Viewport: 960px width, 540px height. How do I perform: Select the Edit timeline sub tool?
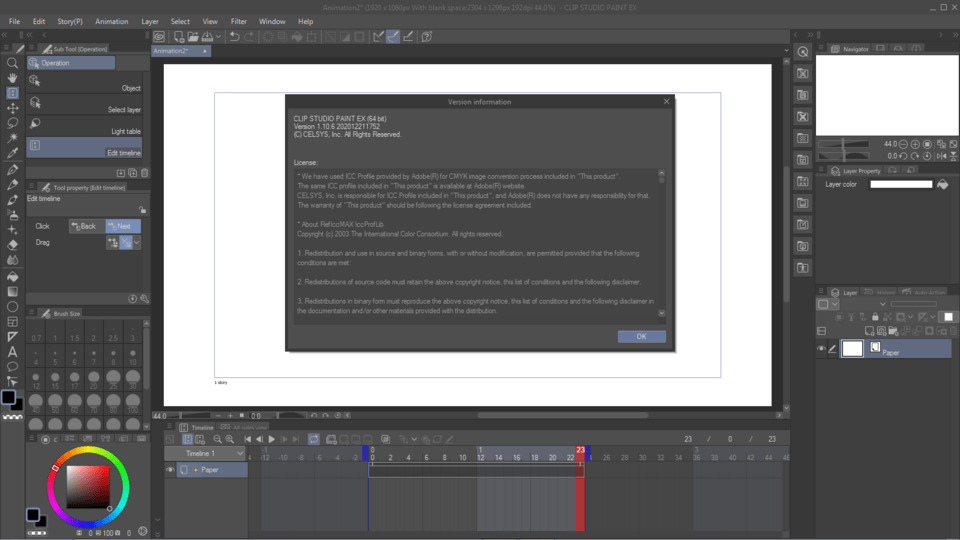point(84,148)
